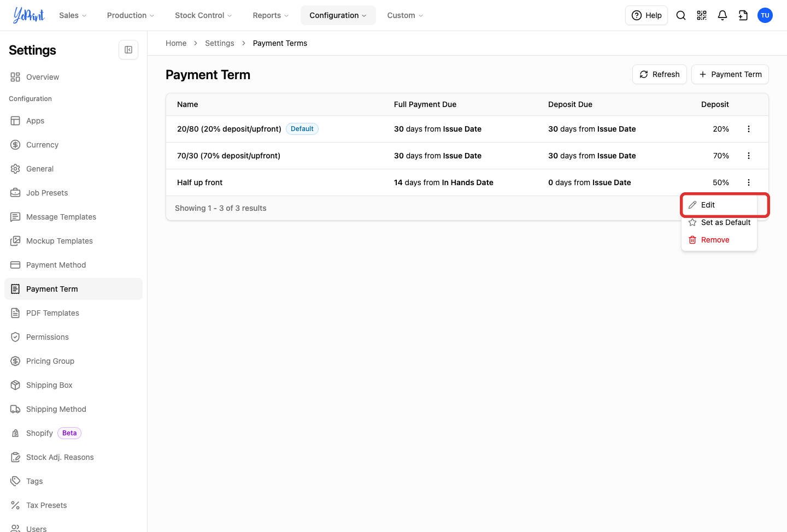Expand the Custom dropdown menu
This screenshot has width=787, height=532.
pyautogui.click(x=405, y=15)
